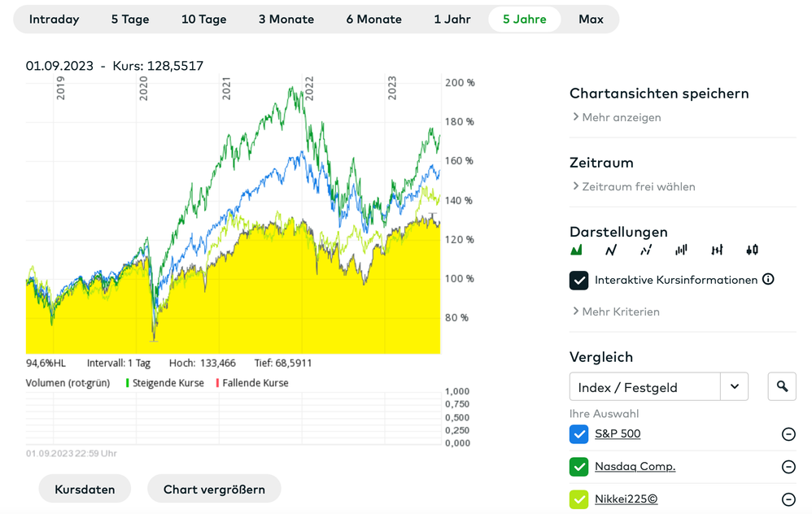Open info icon next to Interaktive Kursinformationen
Viewport: 812px width, 514px height.
coord(768,280)
